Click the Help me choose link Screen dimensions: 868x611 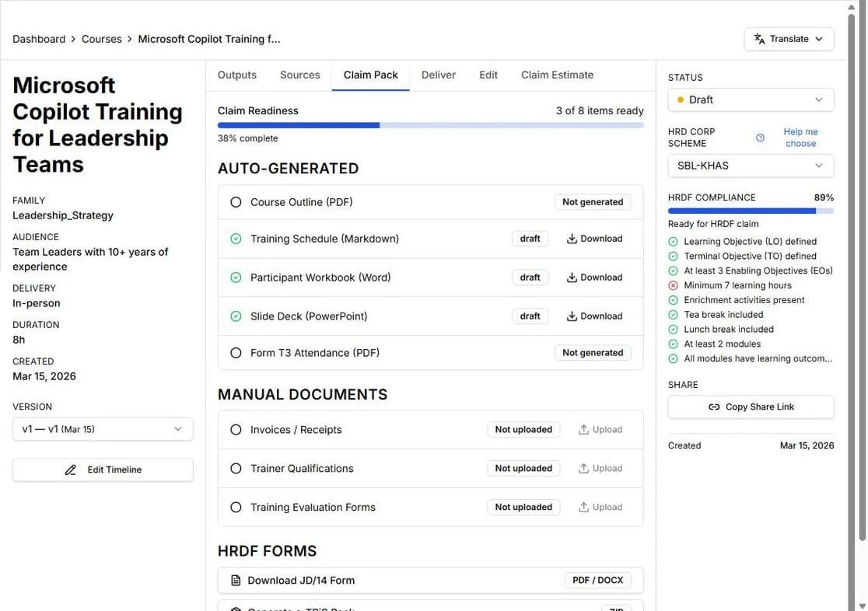[x=800, y=138]
